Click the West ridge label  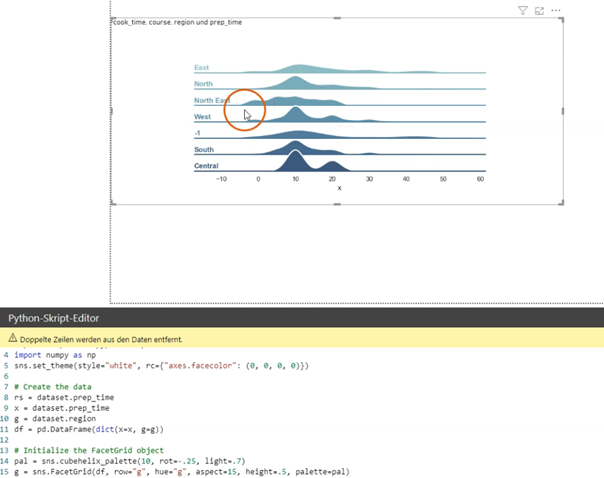pyautogui.click(x=202, y=117)
